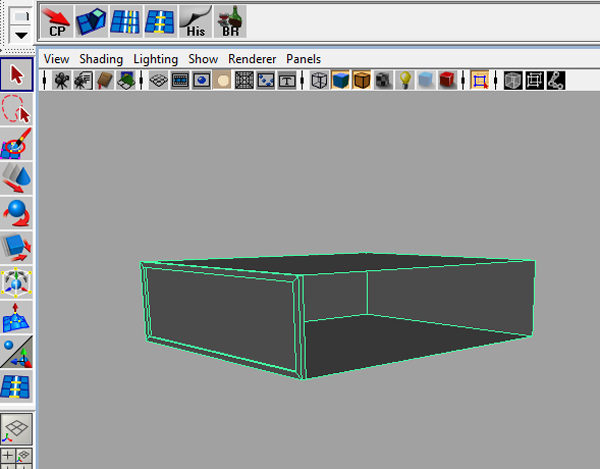The height and width of the screenshot is (469, 600).
Task: Open the Lighting menu
Action: click(155, 59)
